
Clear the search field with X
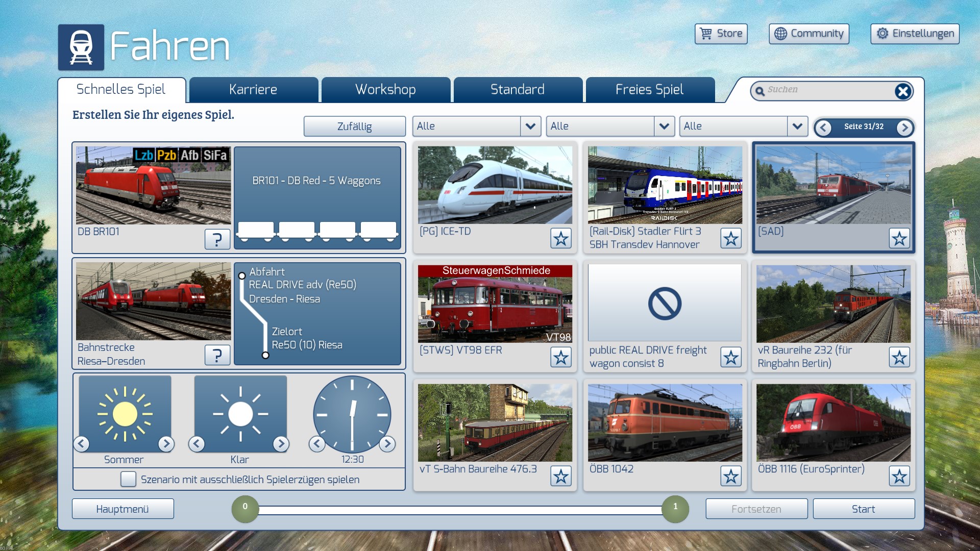pos(902,91)
